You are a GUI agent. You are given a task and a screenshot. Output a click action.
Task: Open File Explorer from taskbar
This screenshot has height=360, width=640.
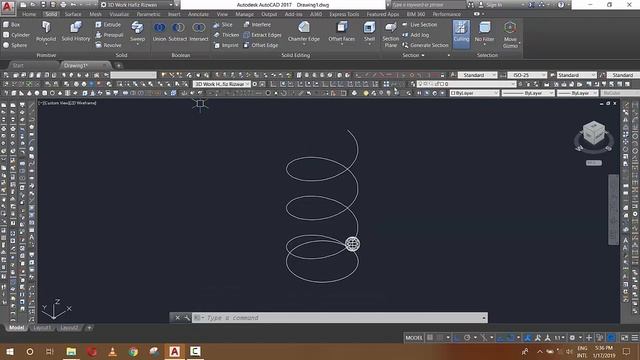pos(71,351)
